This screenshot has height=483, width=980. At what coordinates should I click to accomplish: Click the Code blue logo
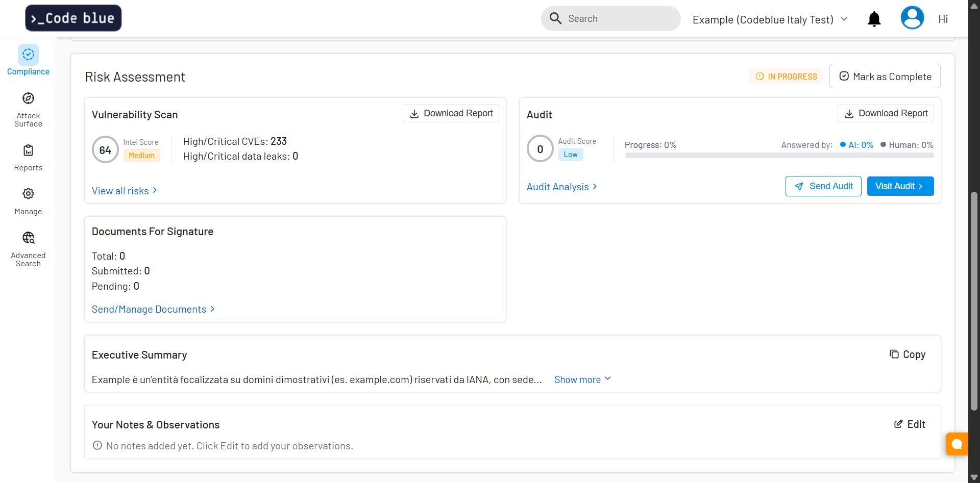tap(73, 18)
